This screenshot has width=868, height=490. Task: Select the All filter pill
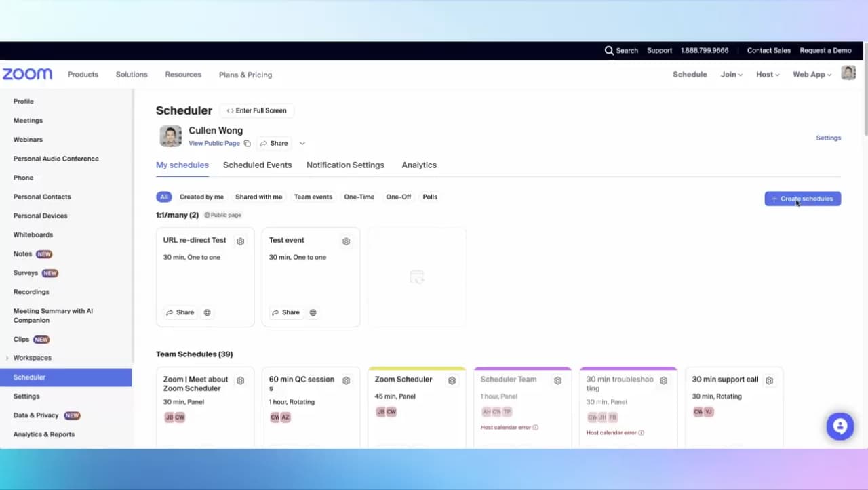point(163,197)
